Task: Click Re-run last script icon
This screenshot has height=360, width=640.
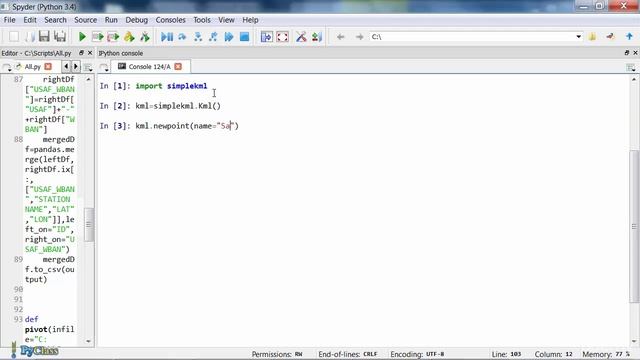Action: 144,37
